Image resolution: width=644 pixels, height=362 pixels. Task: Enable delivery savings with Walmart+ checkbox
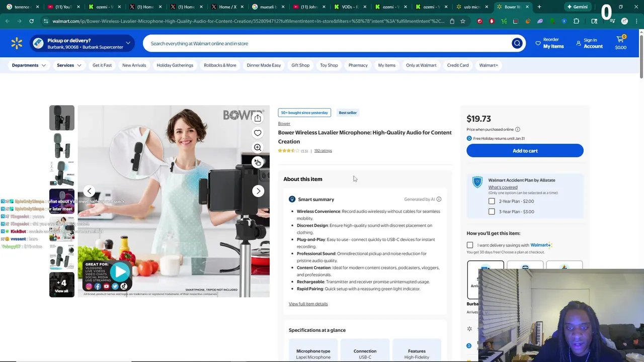point(470,245)
